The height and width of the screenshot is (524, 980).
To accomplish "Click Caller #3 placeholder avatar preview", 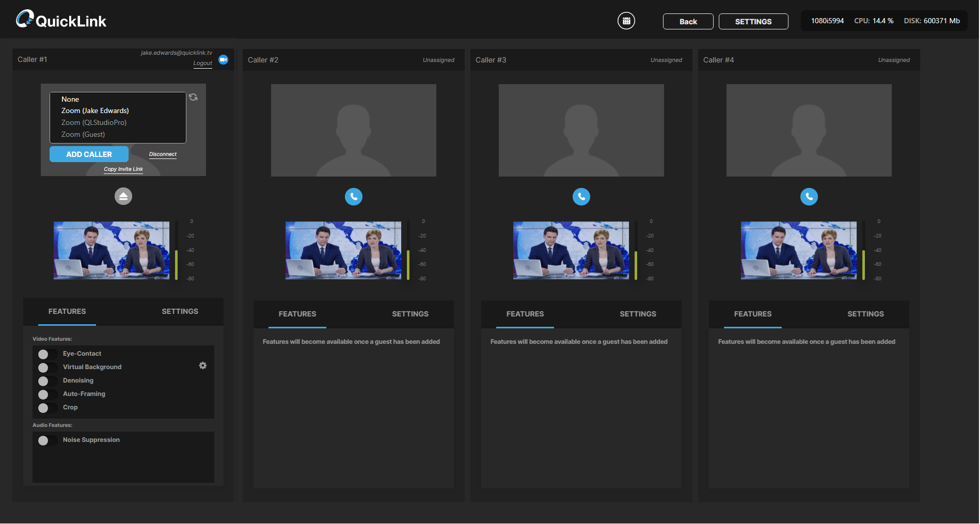I will pos(581,130).
